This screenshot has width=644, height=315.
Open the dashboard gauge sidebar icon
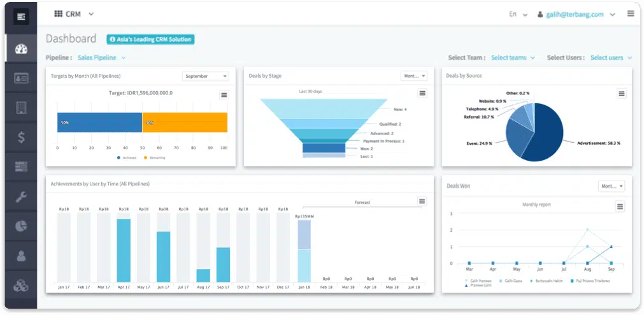(x=21, y=49)
